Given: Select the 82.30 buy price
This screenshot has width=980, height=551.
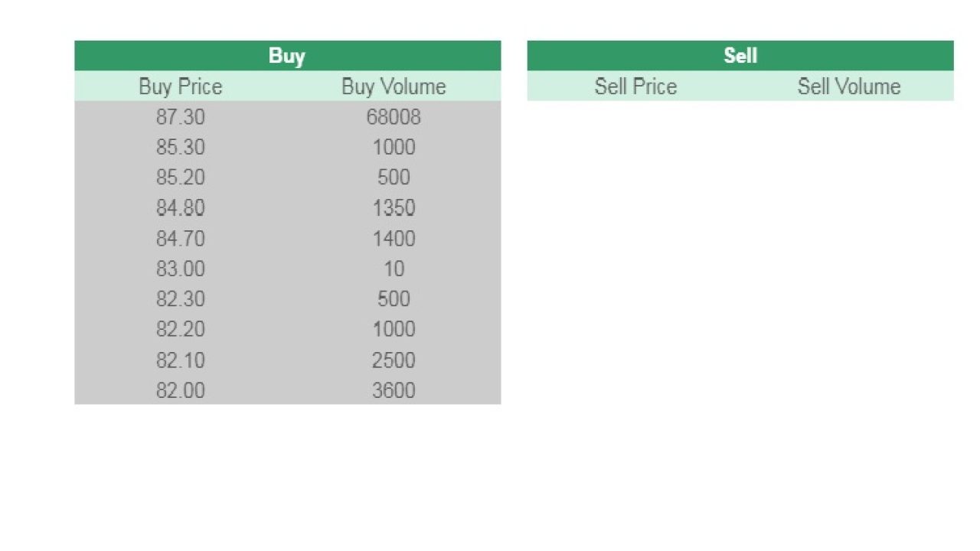Looking at the screenshot, I should pos(181,299).
